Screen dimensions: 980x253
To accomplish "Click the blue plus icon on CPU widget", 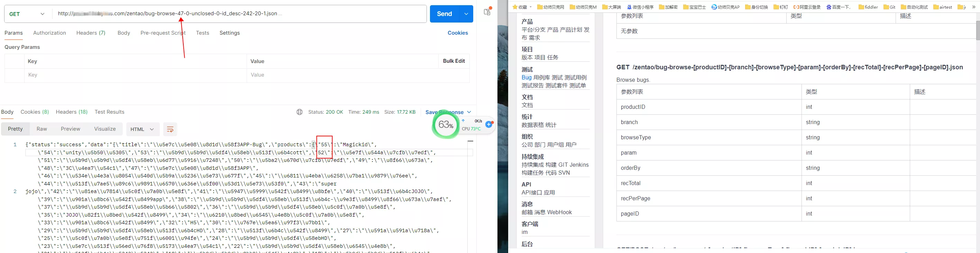I will [x=489, y=125].
